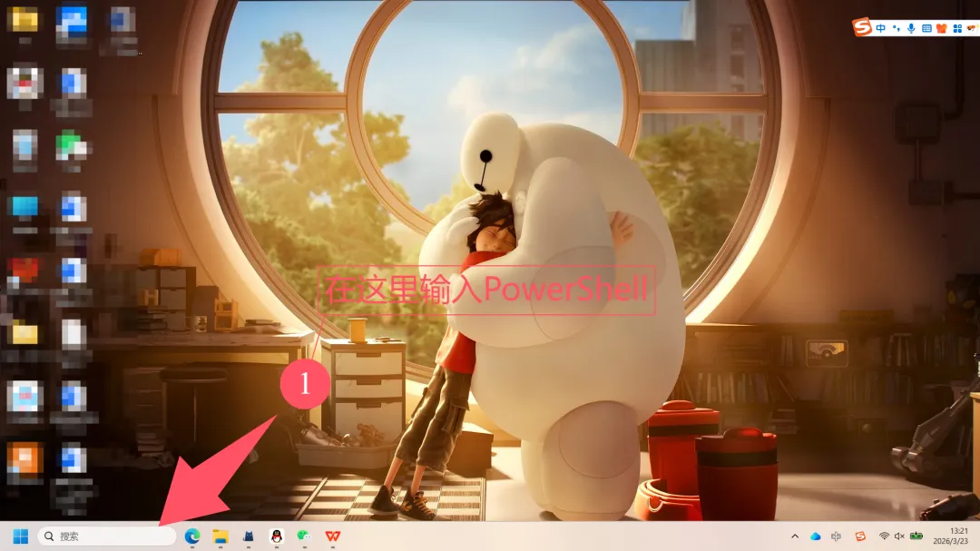Open WeChat from the taskbar
The image size is (980, 551).
[304, 536]
